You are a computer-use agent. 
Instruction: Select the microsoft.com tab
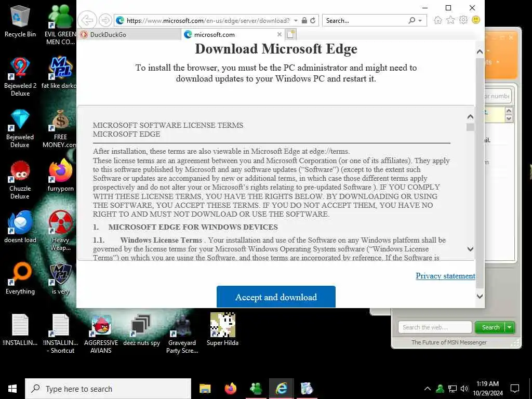click(x=232, y=35)
